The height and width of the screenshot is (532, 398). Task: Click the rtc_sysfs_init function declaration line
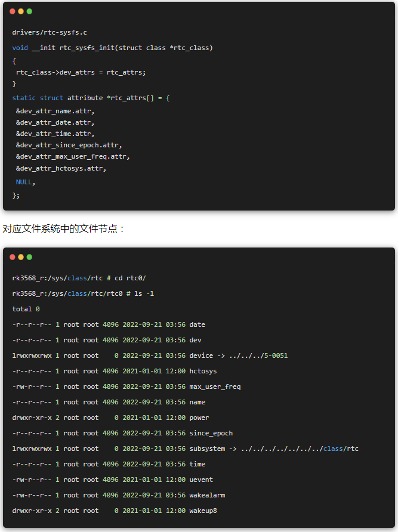(112, 48)
